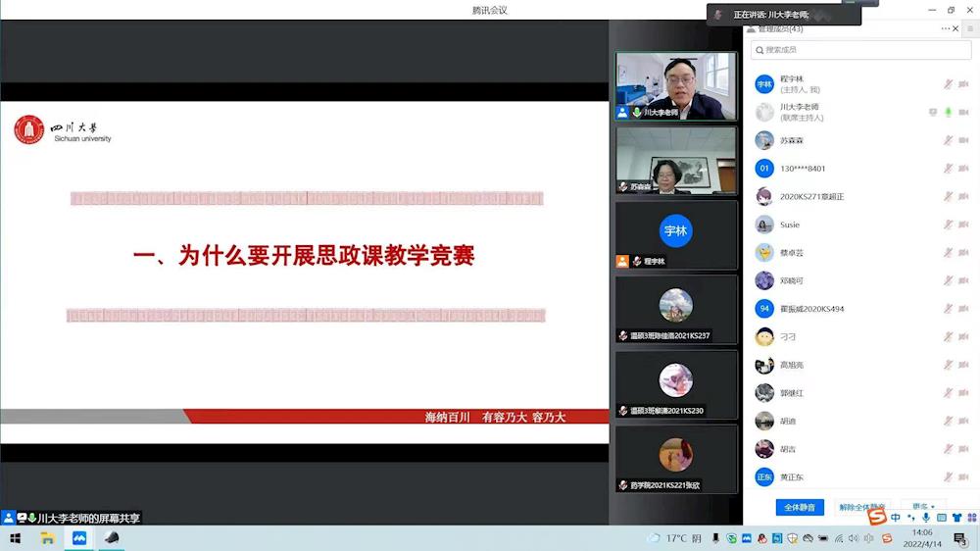Toggle camera for 130****8401
The width and height of the screenshot is (980, 551).
963,169
